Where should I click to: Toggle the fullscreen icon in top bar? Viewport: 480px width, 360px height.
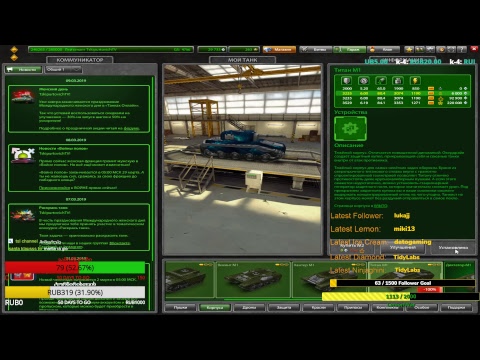tap(451, 50)
